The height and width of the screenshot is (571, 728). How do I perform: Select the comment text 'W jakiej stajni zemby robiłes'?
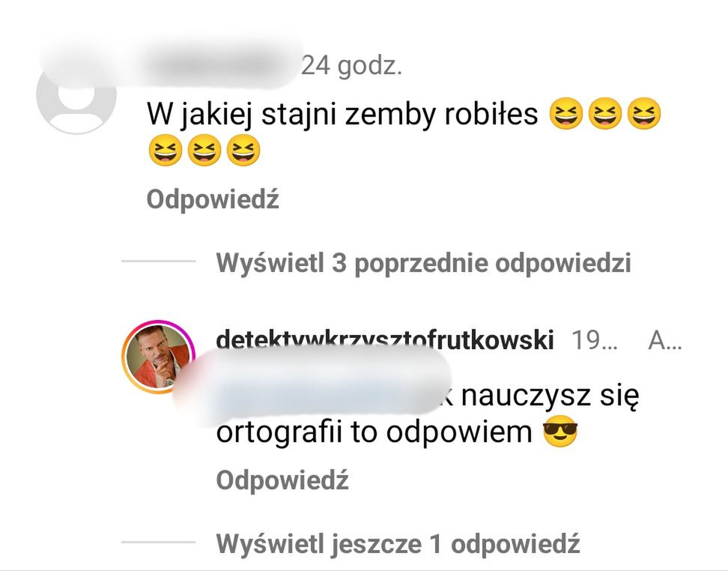pyautogui.click(x=342, y=114)
